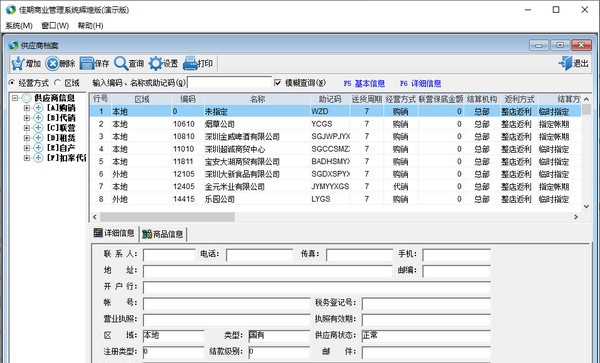
Task: Click the 未指定 cell in row 1
Action: [x=257, y=112]
